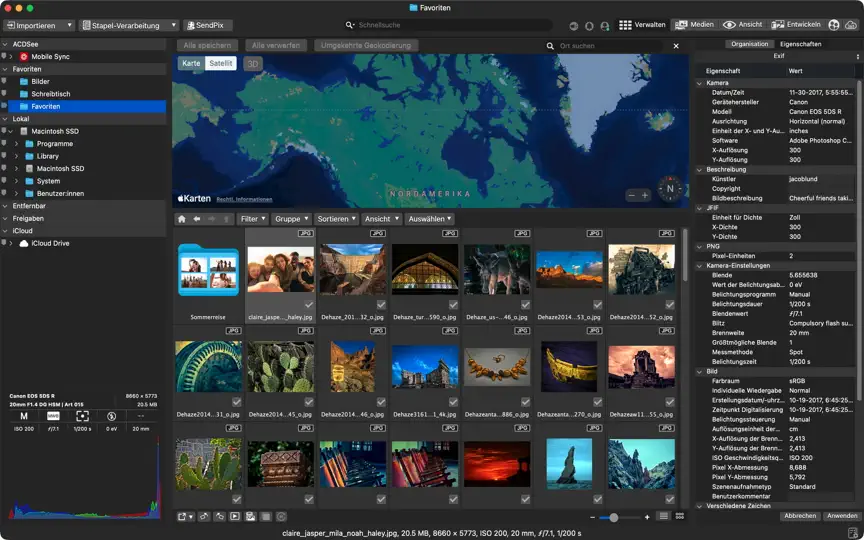Toggle Satellit map view
Screen dimensions: 864x540
pyautogui.click(x=220, y=63)
